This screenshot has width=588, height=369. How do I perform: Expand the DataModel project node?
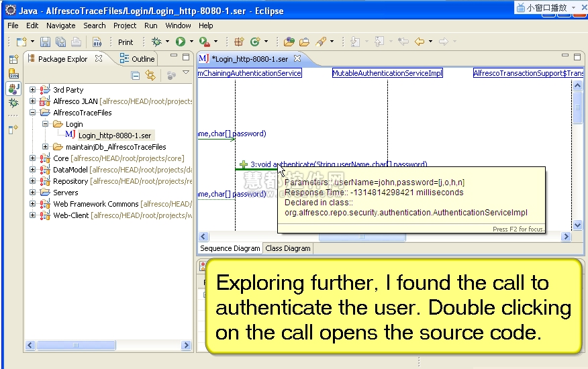pos(33,170)
